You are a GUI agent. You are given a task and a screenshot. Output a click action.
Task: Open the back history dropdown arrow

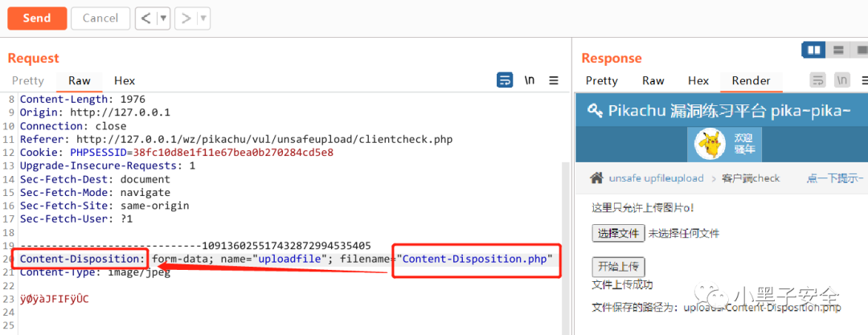tap(163, 18)
